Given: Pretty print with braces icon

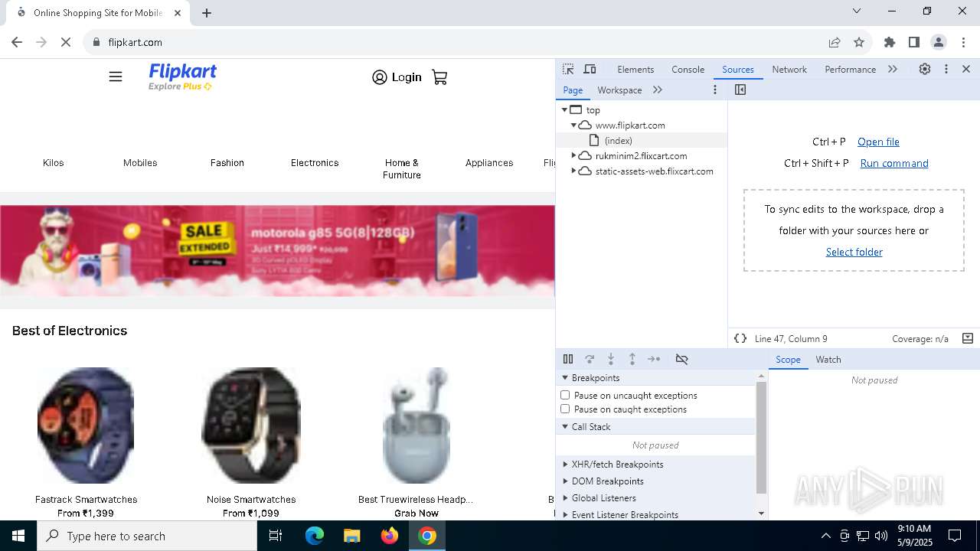Looking at the screenshot, I should pos(740,338).
